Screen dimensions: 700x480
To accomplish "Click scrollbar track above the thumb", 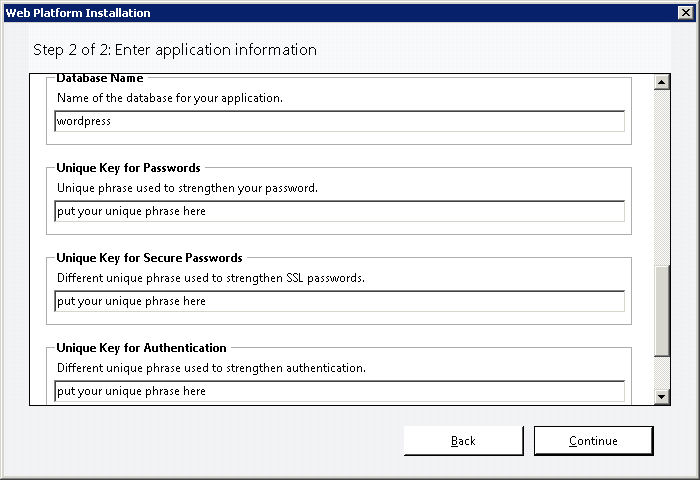I will tap(661, 177).
